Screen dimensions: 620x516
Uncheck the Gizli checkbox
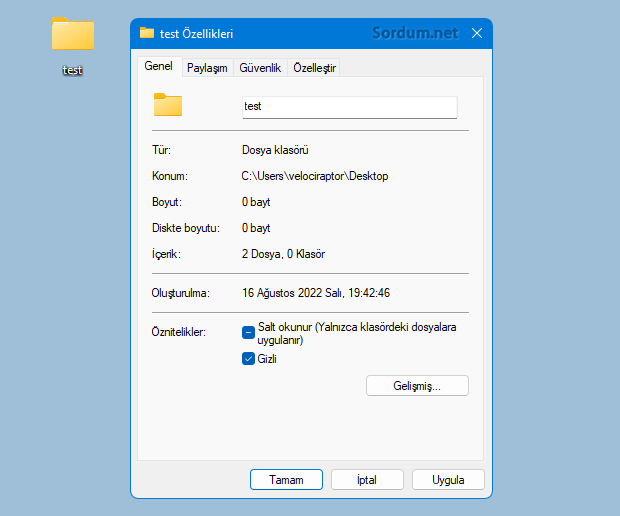[x=248, y=359]
